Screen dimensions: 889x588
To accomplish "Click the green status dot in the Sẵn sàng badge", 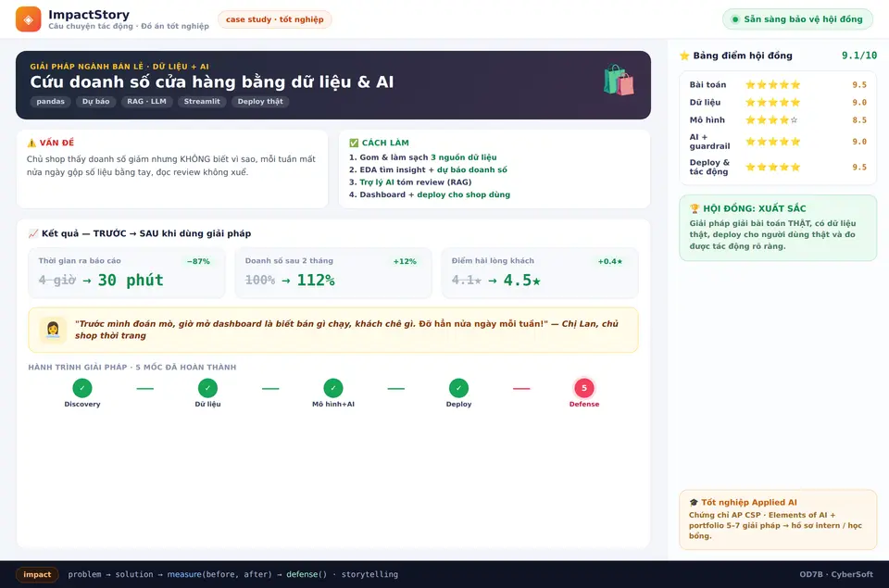I will pos(735,19).
